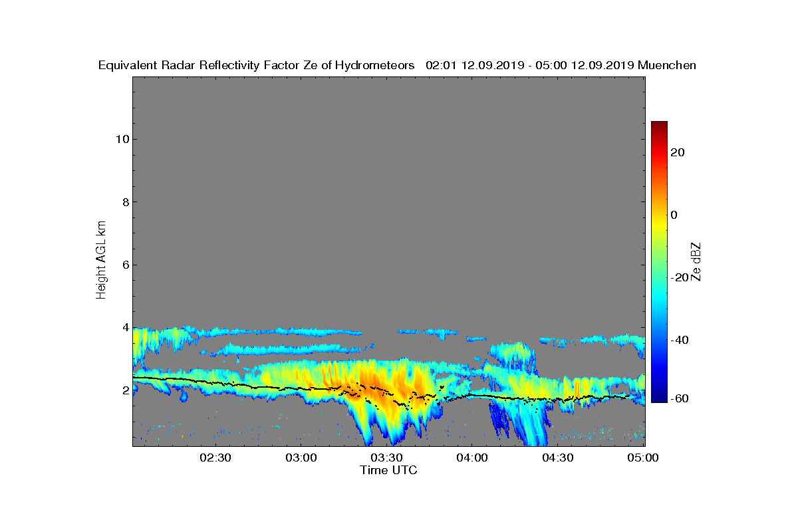Click the colorbar value 0
Viewport: 798px width, 532px height.
(x=675, y=215)
